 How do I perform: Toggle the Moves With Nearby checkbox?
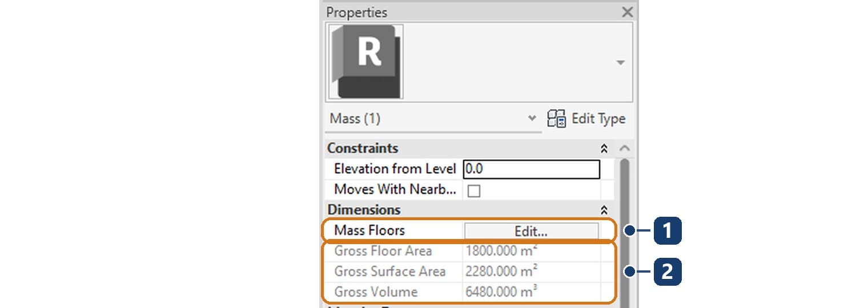pos(474,191)
